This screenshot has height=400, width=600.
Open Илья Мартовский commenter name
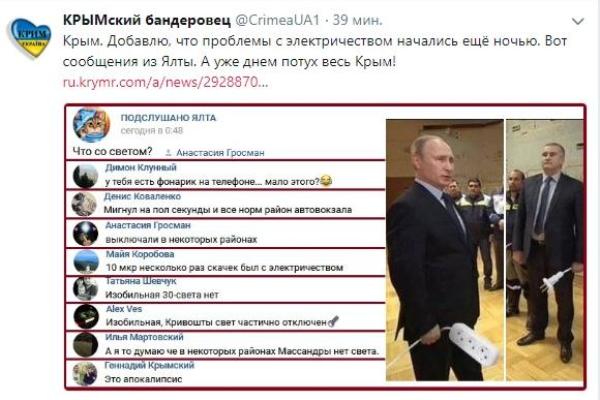coord(145,337)
